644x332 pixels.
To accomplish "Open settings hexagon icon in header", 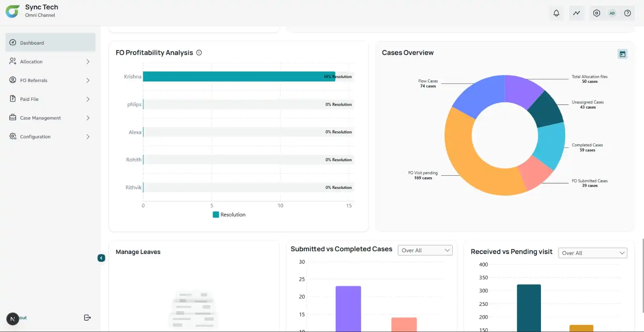I will [x=597, y=13].
